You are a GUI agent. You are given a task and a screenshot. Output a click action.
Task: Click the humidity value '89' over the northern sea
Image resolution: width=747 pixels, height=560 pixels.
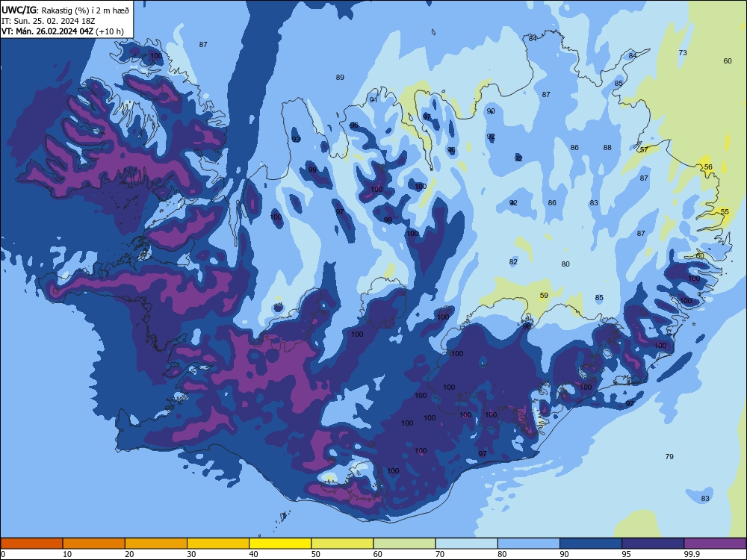[x=340, y=78]
